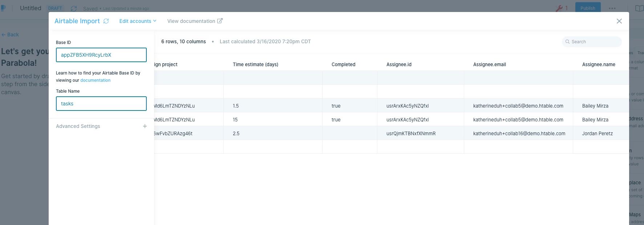Viewport: 644px width, 225px height.
Task: Click the Bailey Mirza cell in the 15 row
Action: tap(601, 120)
